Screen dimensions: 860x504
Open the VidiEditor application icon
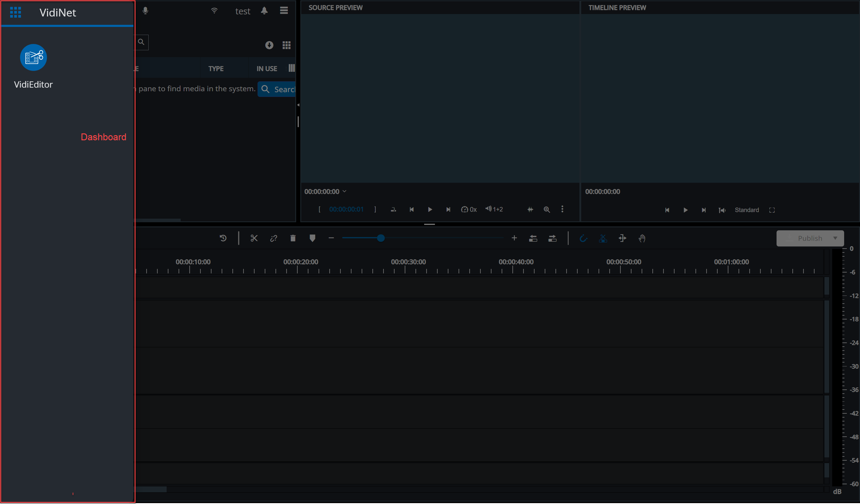(x=33, y=57)
